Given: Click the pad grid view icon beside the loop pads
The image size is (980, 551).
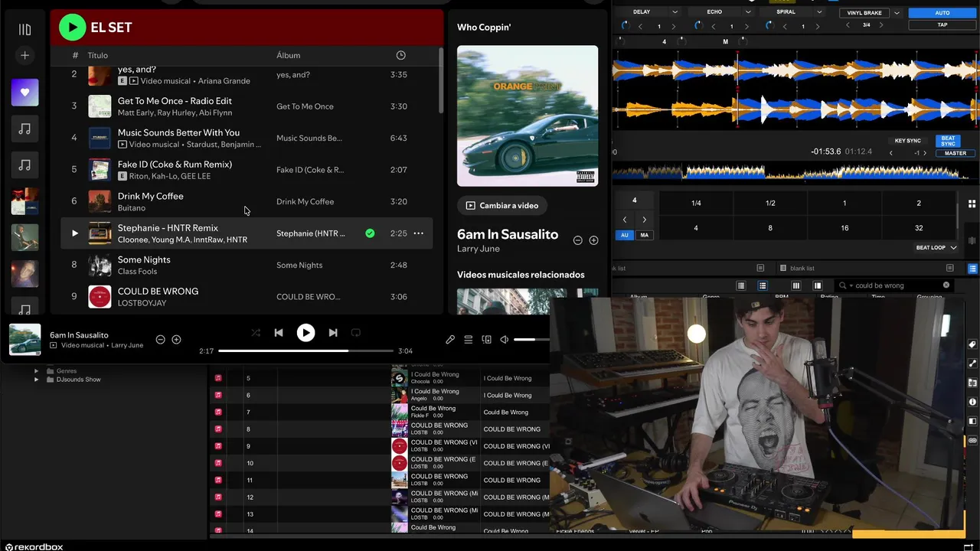Looking at the screenshot, I should click(x=972, y=204).
